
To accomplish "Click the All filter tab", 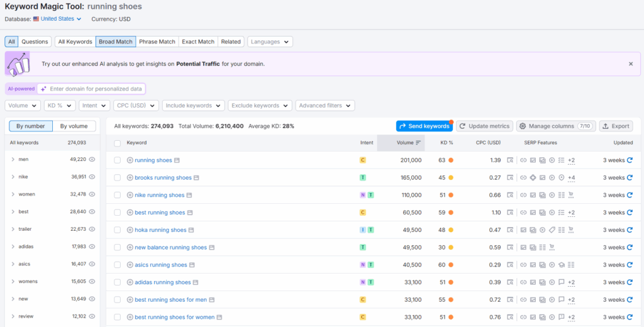I will [x=11, y=42].
